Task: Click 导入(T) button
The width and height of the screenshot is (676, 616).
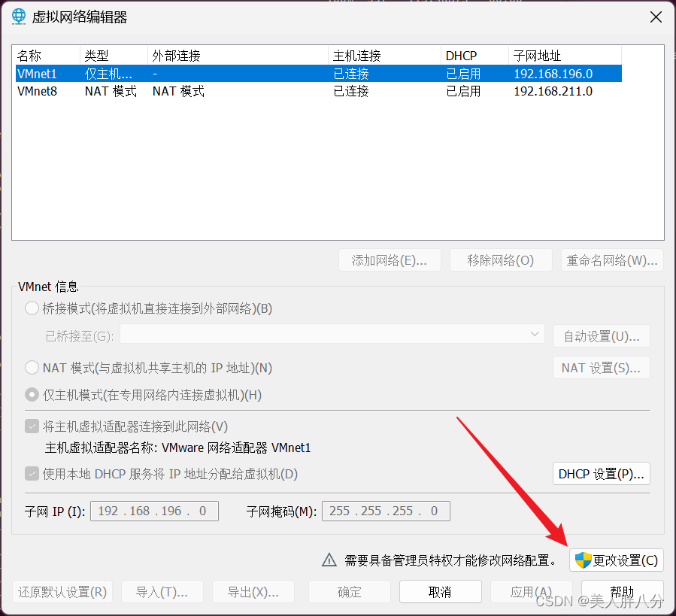Action: tap(162, 592)
